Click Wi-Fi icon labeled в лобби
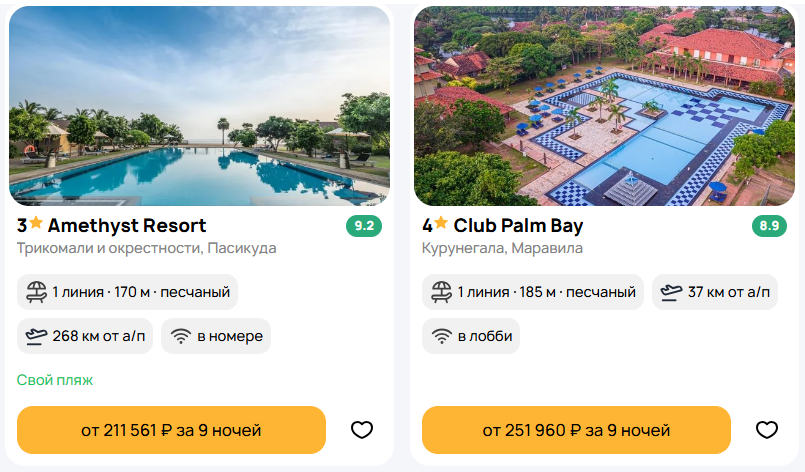The image size is (805, 472). [x=442, y=336]
